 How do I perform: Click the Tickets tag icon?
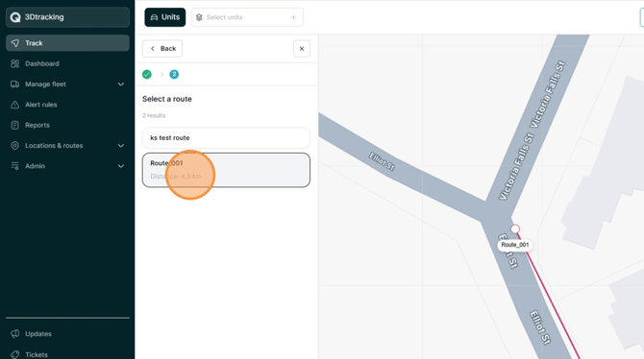tap(14, 354)
